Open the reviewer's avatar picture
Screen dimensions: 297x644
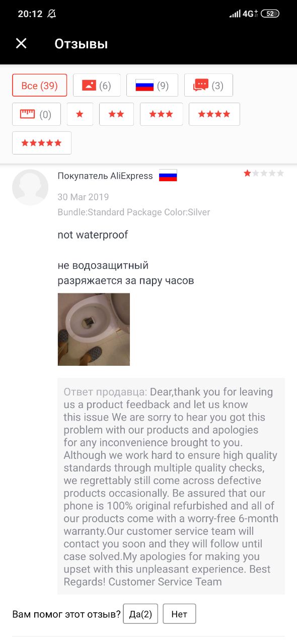pos(30,187)
